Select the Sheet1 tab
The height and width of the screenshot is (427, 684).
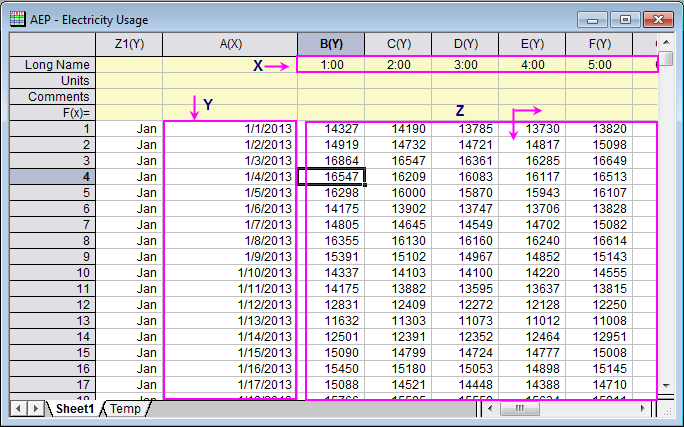(75, 409)
